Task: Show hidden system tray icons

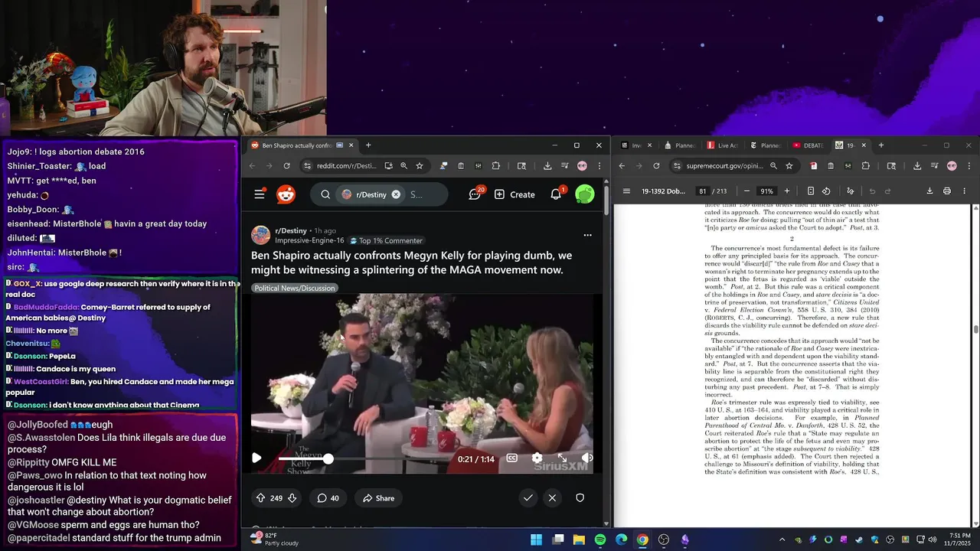Action: [x=783, y=540]
